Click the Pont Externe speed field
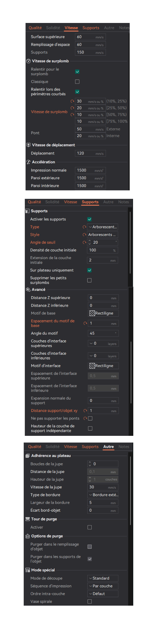This screenshot has width=155, height=644. point(90,129)
